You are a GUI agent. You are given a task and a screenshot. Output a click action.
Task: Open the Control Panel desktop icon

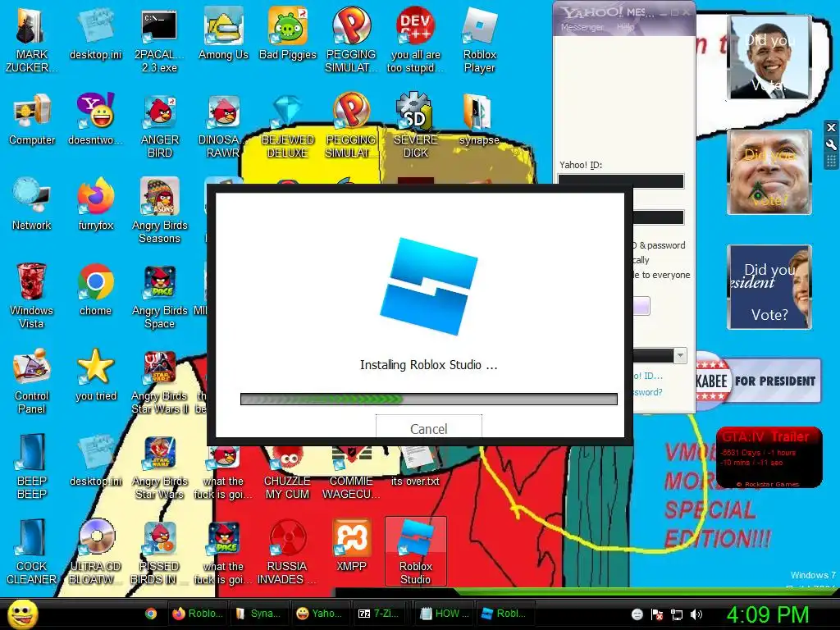click(32, 381)
